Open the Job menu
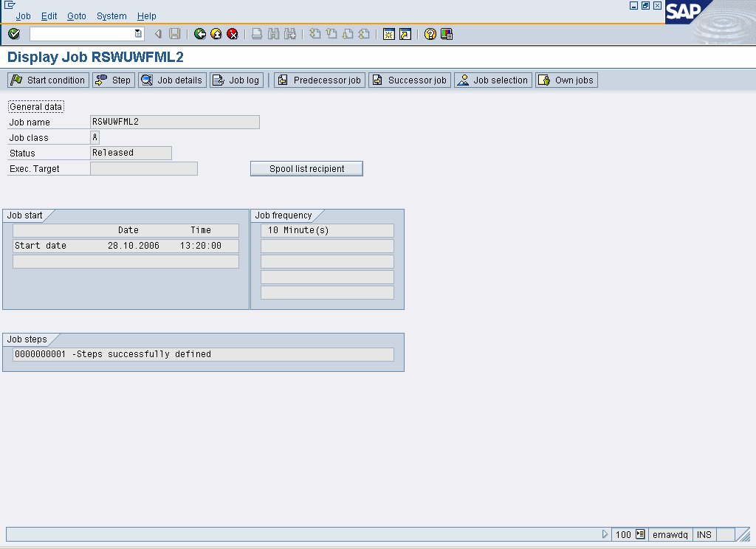 24,15
